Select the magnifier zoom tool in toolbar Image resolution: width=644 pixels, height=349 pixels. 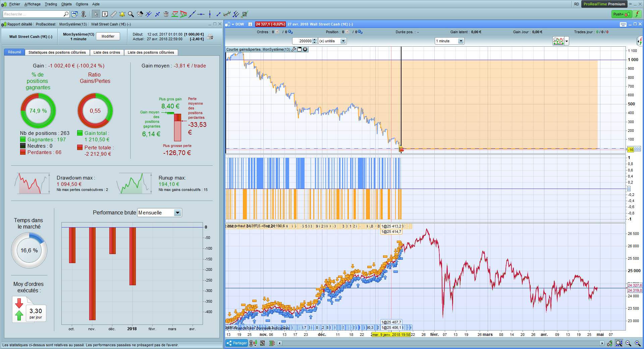pos(131,14)
